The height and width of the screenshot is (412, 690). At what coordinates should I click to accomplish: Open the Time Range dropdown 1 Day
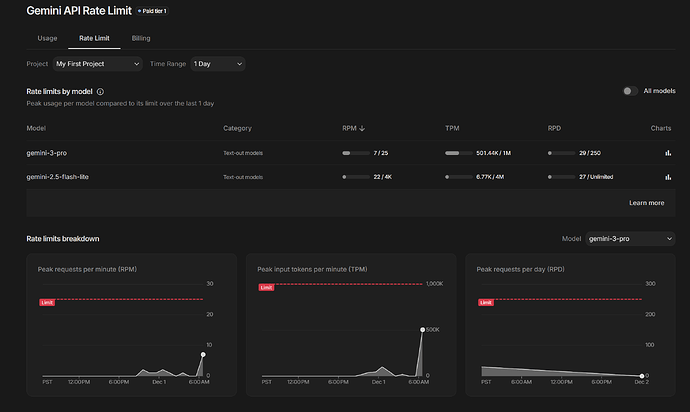tap(218, 64)
